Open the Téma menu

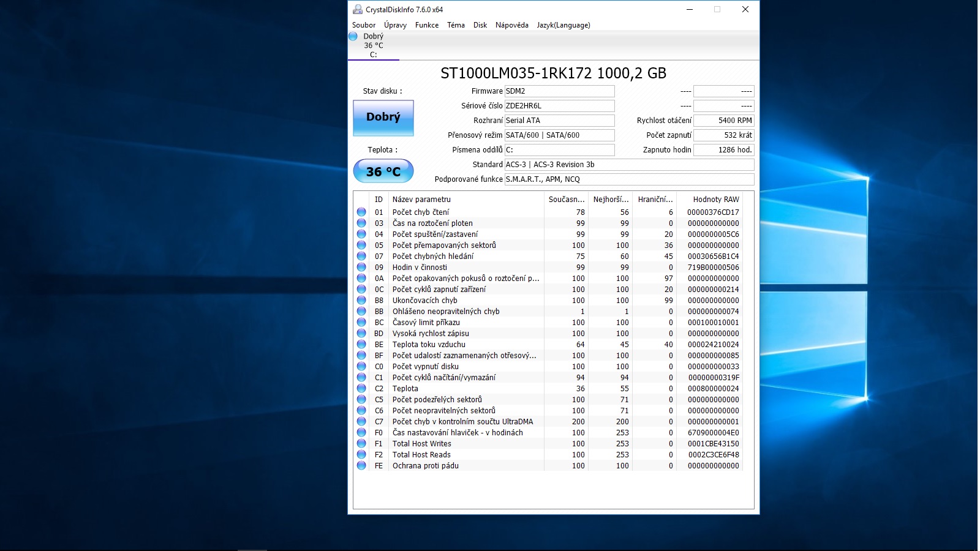tap(456, 25)
